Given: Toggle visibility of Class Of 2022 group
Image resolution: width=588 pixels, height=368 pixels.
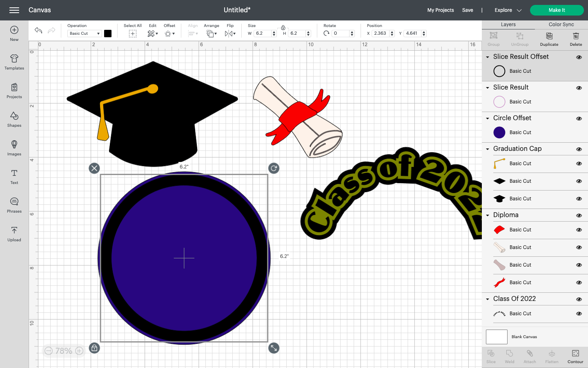Looking at the screenshot, I should coord(579,299).
